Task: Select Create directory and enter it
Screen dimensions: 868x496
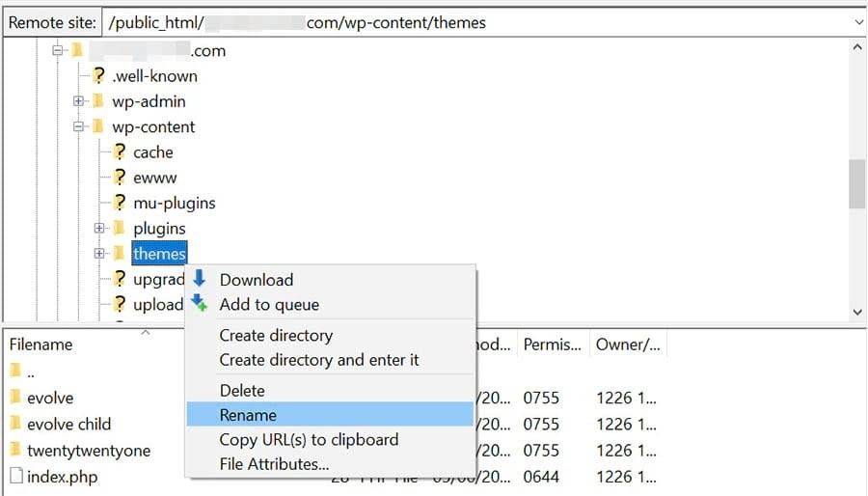Action: (319, 360)
